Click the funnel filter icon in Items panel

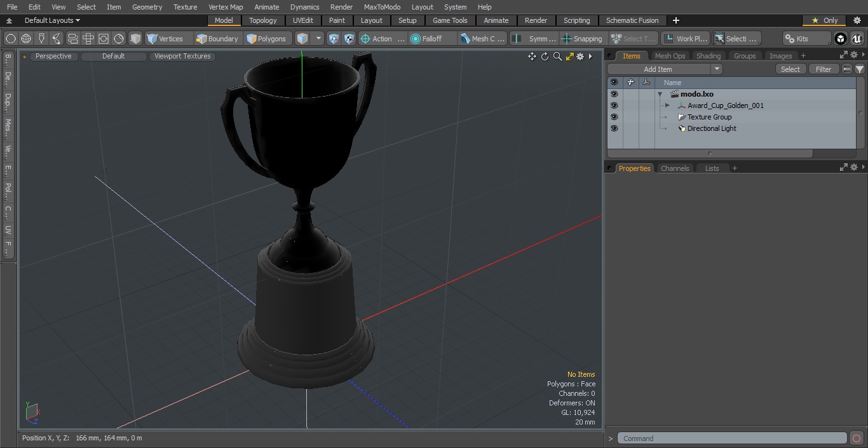point(859,69)
